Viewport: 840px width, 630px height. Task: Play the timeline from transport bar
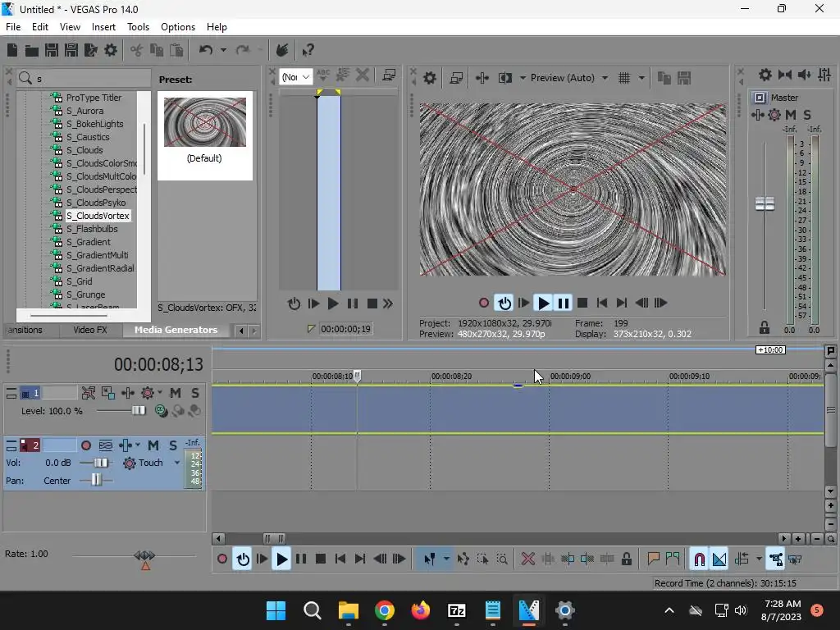coord(281,559)
